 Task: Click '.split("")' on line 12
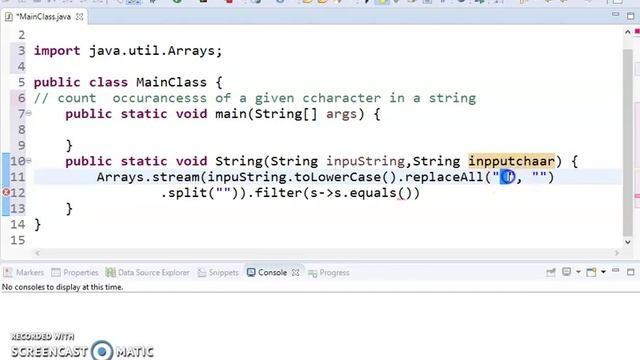click(200, 193)
